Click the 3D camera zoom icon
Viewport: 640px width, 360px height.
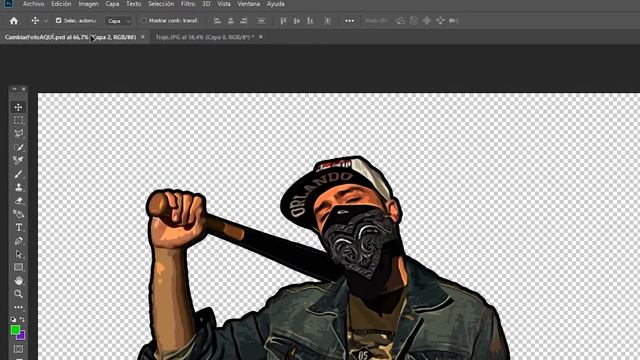click(453, 20)
